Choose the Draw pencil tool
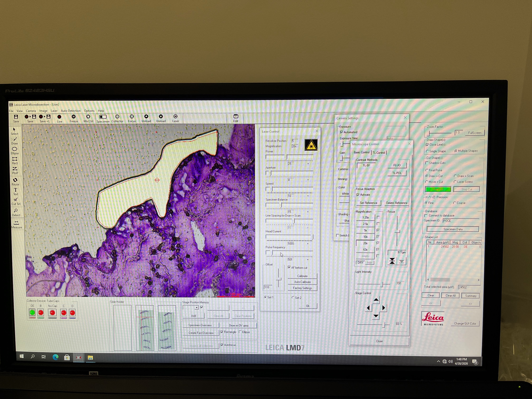The height and width of the screenshot is (399, 532). pos(14,141)
